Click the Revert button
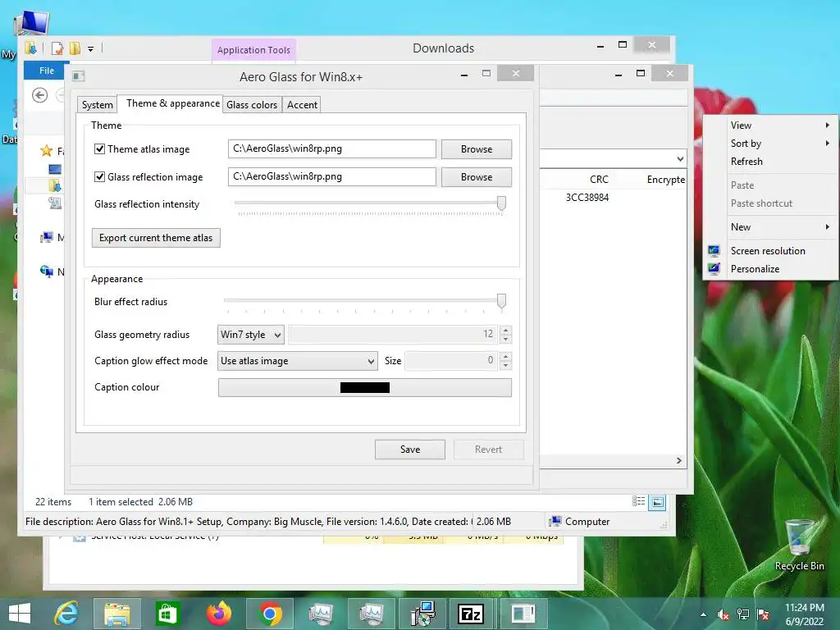 tap(489, 450)
